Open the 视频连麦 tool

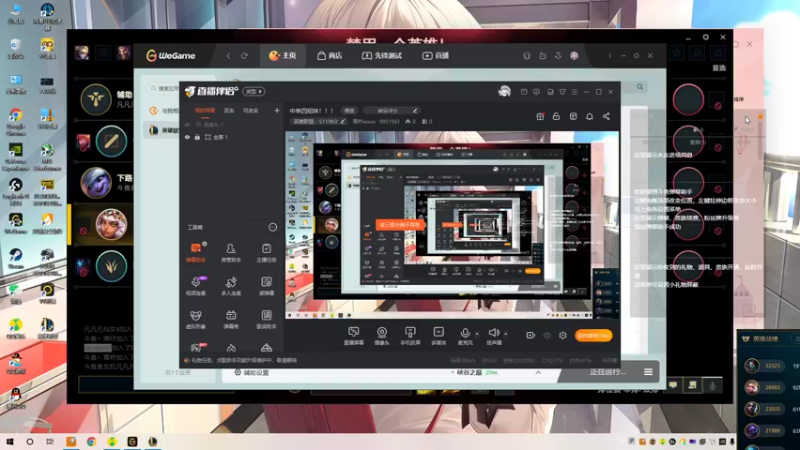click(196, 286)
